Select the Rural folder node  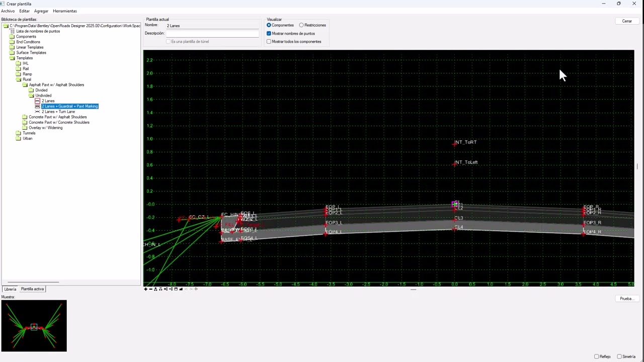point(27,79)
